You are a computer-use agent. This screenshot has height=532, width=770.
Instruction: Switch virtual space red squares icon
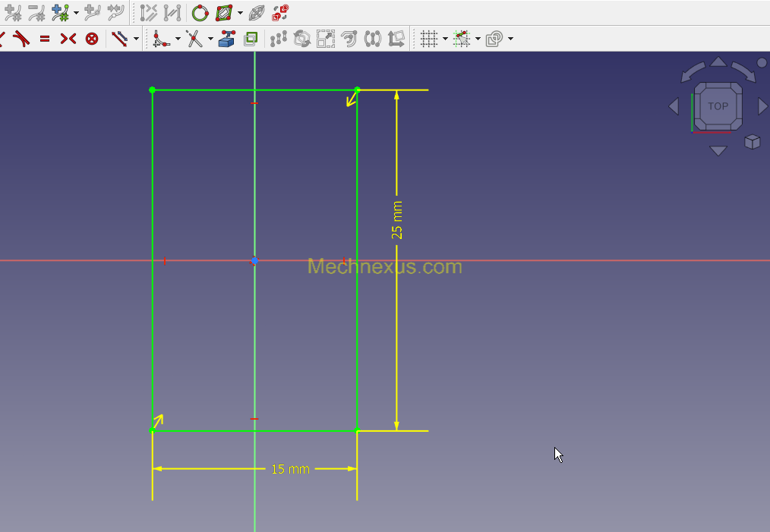[280, 13]
